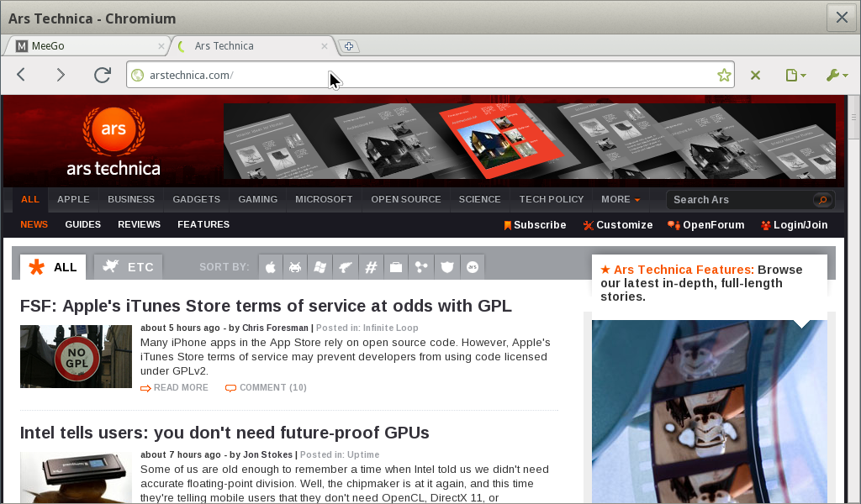
Task: Go to the REVIEWS section
Action: tap(139, 225)
